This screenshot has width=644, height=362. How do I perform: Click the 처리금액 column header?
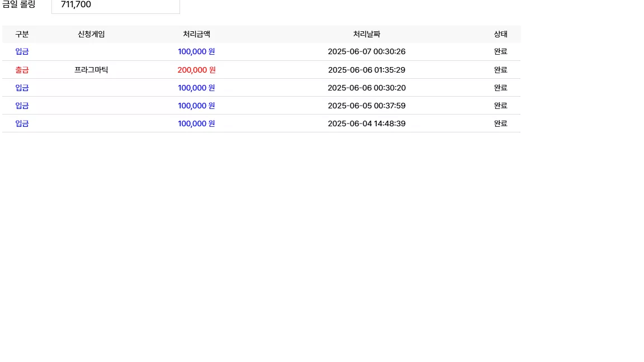tap(196, 34)
